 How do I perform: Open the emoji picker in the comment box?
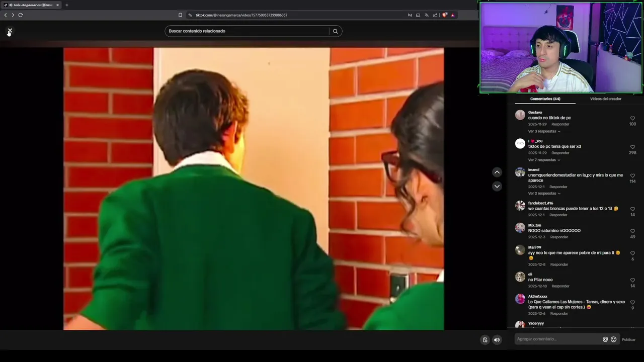coord(613,339)
